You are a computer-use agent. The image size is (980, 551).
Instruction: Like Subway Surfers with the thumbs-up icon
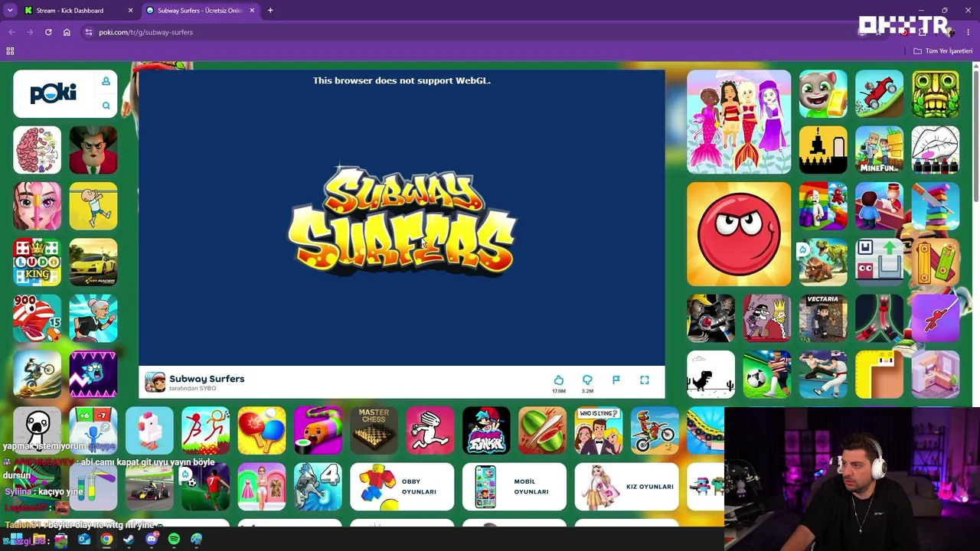pyautogui.click(x=559, y=380)
